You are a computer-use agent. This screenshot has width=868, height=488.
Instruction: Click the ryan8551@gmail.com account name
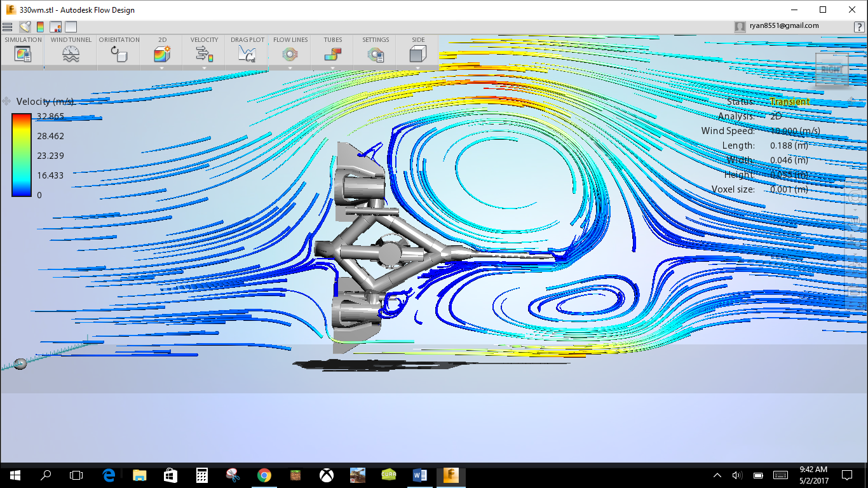(x=783, y=26)
